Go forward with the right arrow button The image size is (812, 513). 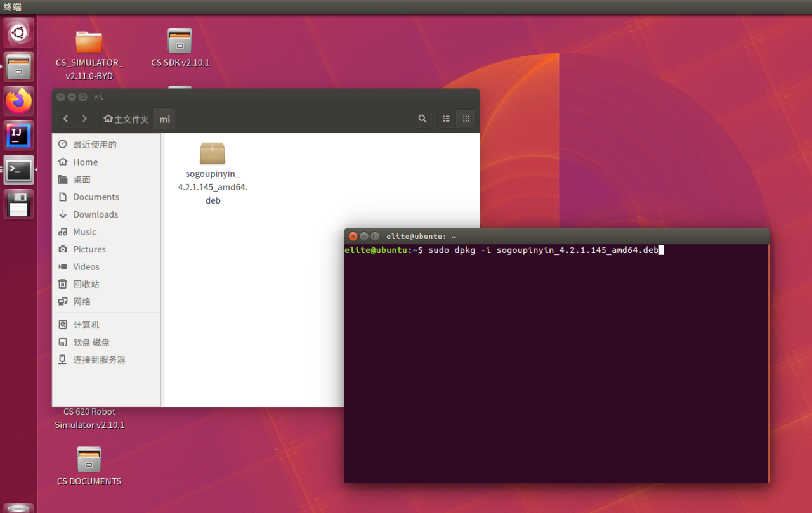click(x=84, y=119)
